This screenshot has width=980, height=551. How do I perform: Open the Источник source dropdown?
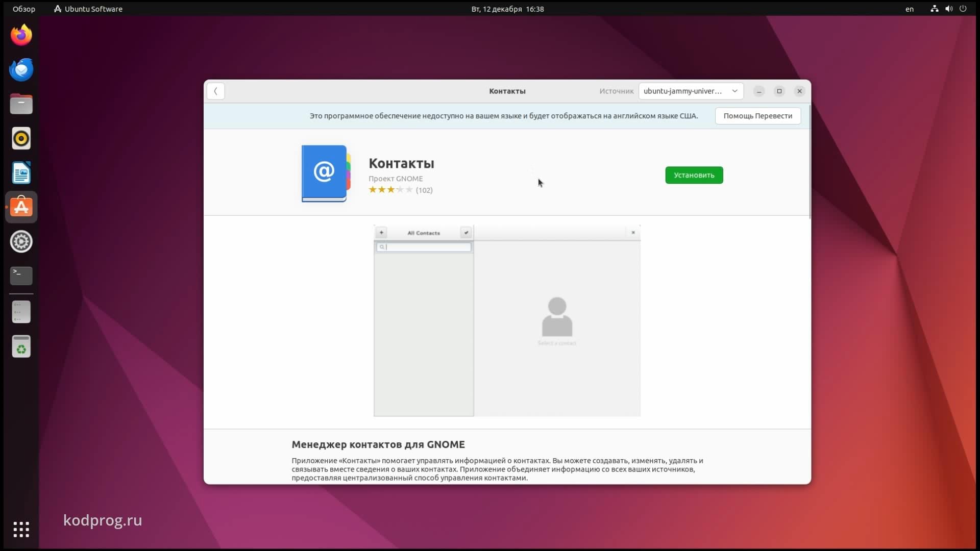(691, 91)
